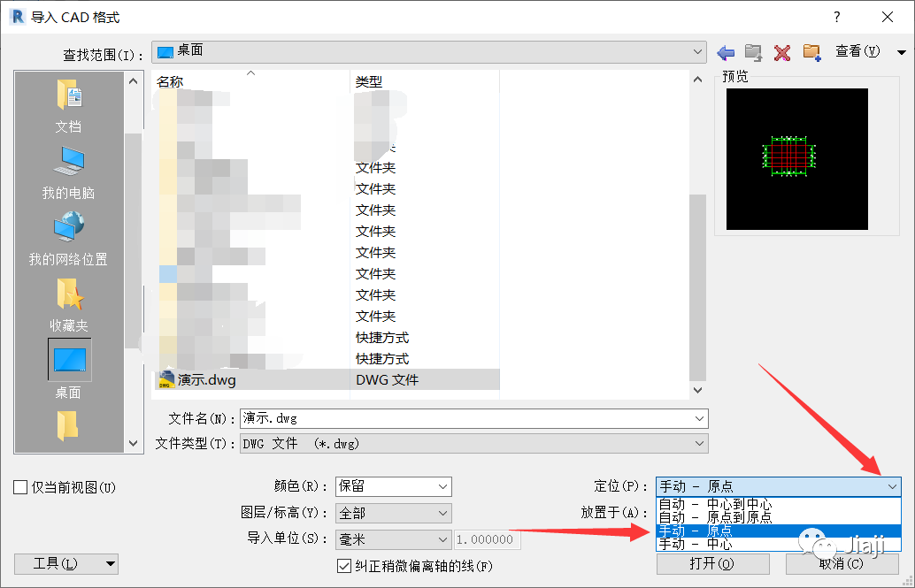Open 我的电脑 in the places sidebar
The image size is (915, 588).
pos(69,172)
